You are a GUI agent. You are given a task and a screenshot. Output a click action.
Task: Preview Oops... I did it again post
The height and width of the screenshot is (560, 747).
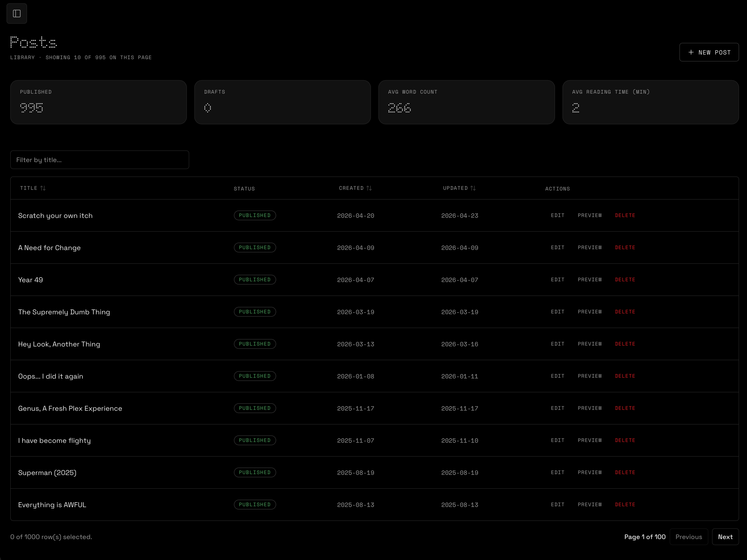click(x=590, y=376)
